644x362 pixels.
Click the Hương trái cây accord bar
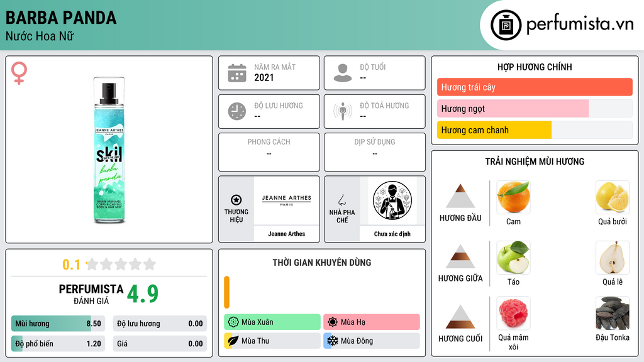[x=535, y=87]
